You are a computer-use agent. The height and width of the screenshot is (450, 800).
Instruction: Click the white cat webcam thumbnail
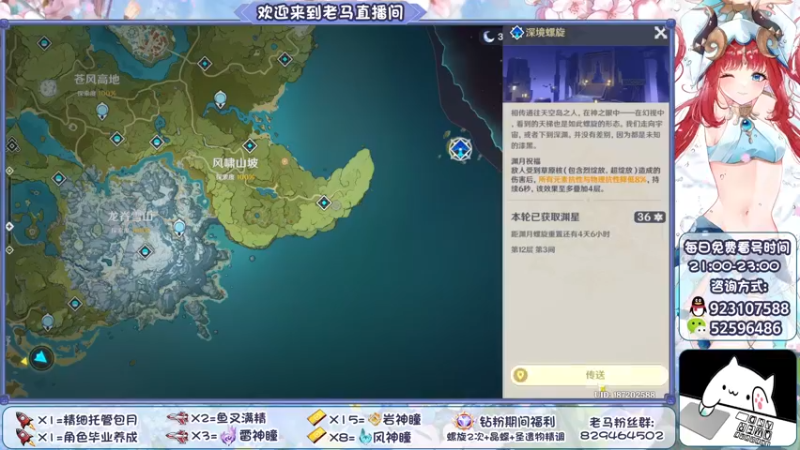coord(738,398)
